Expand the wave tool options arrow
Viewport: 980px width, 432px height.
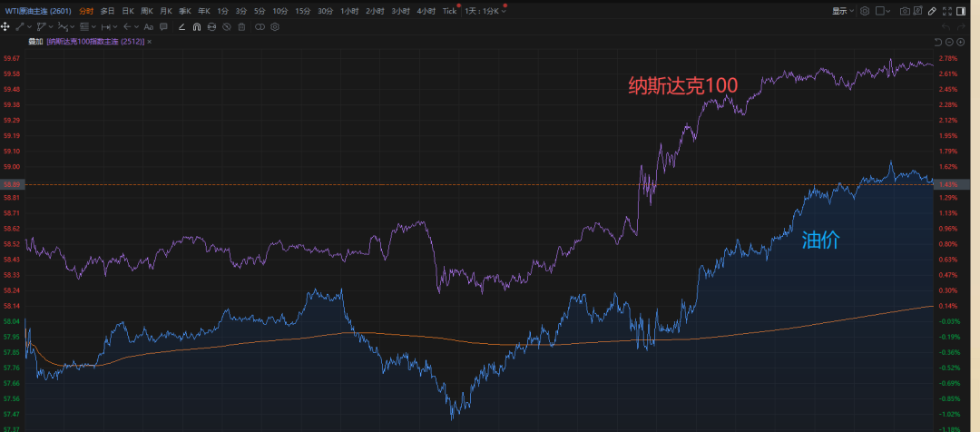tap(73, 27)
